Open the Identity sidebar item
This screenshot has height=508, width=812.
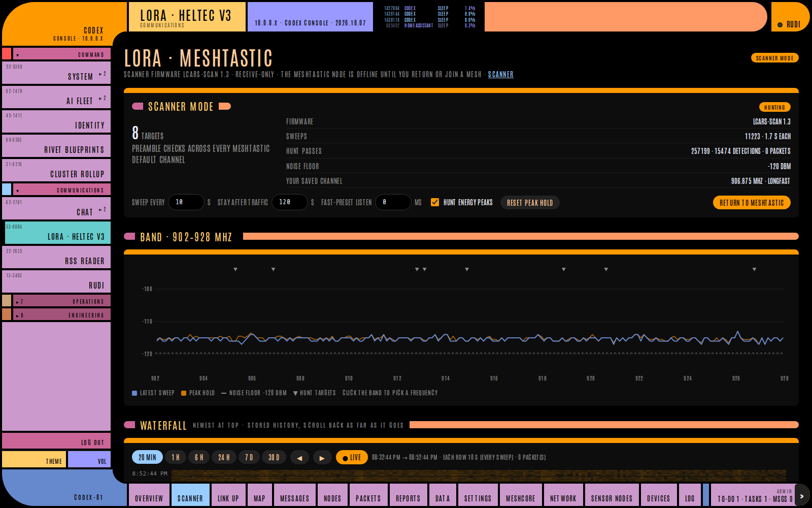pos(56,121)
